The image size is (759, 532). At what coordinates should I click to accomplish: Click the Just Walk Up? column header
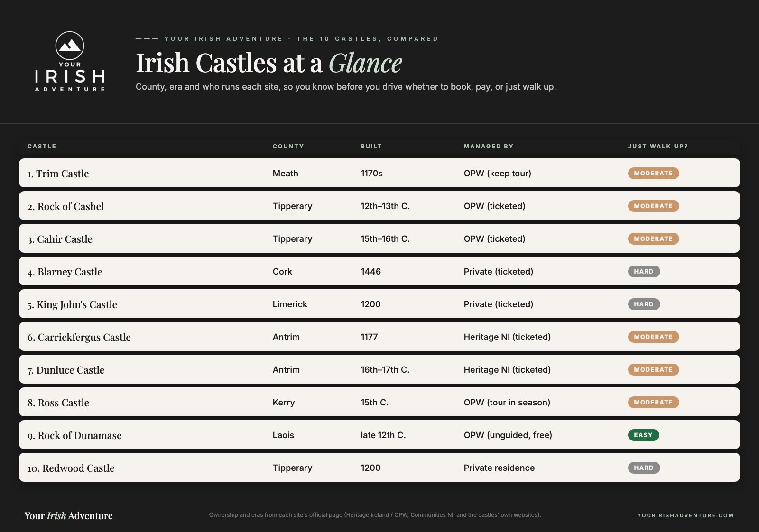tap(657, 147)
